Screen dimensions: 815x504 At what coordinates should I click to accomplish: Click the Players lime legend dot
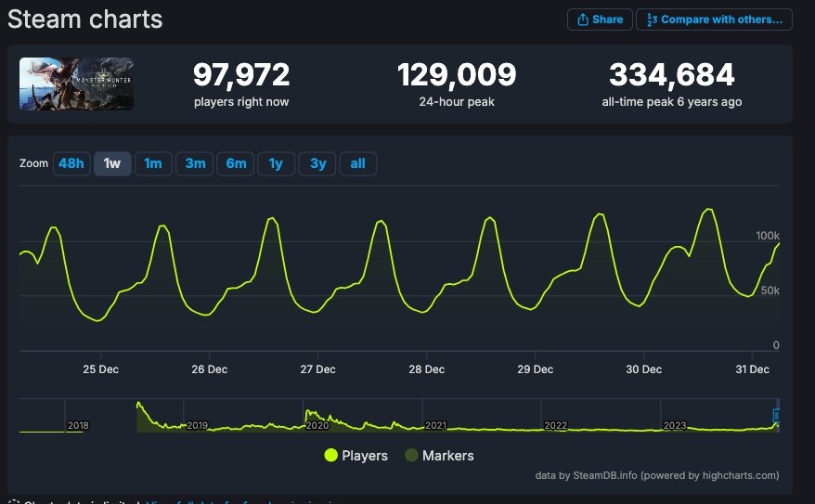[x=331, y=455]
